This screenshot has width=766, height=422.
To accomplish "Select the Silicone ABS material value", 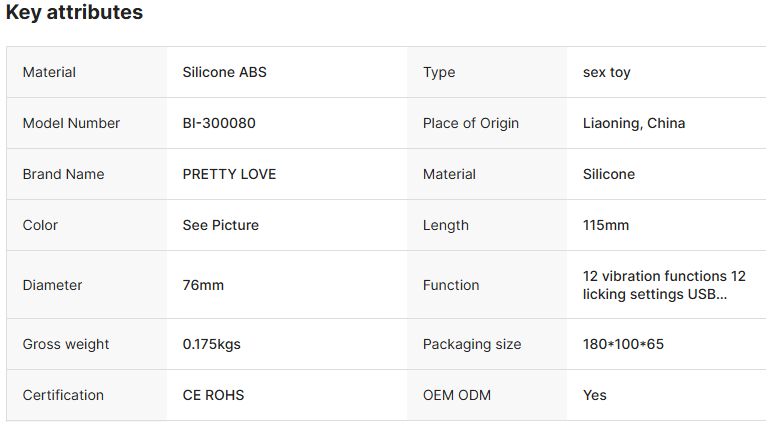I will (x=225, y=72).
